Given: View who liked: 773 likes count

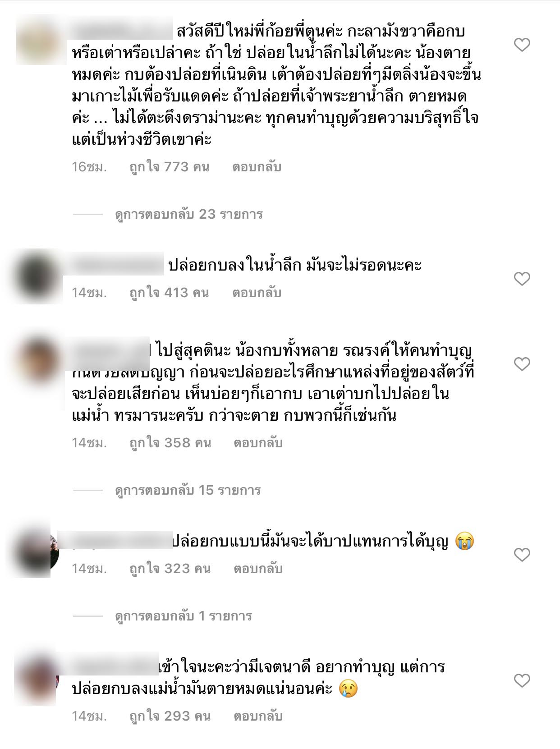Looking at the screenshot, I should [x=169, y=167].
